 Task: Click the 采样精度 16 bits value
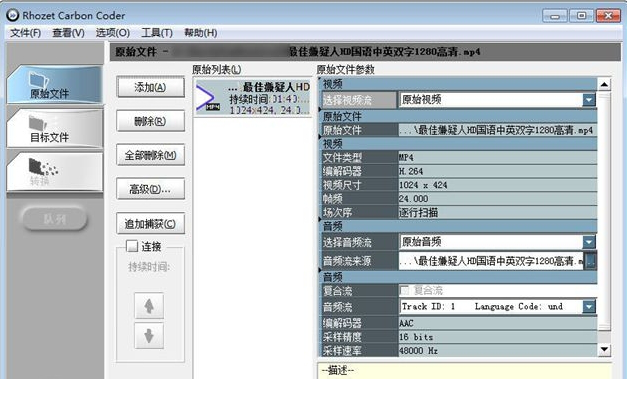[497, 337]
